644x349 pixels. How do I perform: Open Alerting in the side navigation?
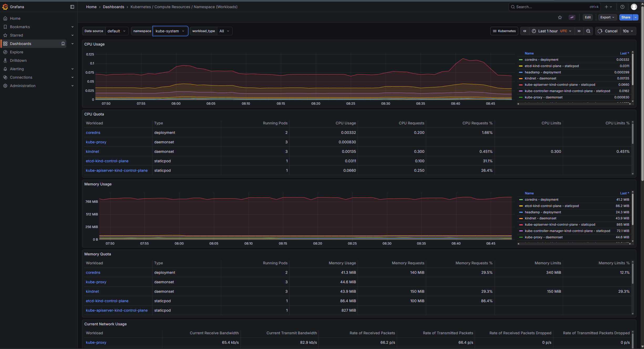(17, 69)
